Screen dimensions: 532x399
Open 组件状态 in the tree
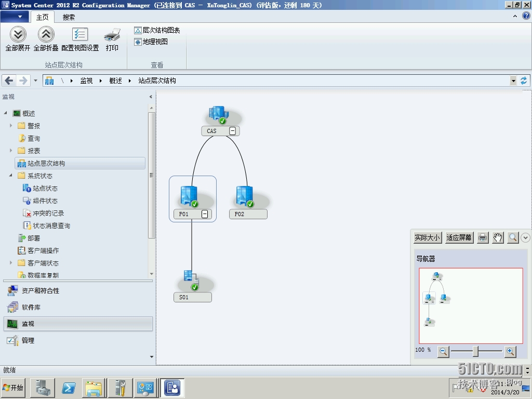(x=41, y=201)
